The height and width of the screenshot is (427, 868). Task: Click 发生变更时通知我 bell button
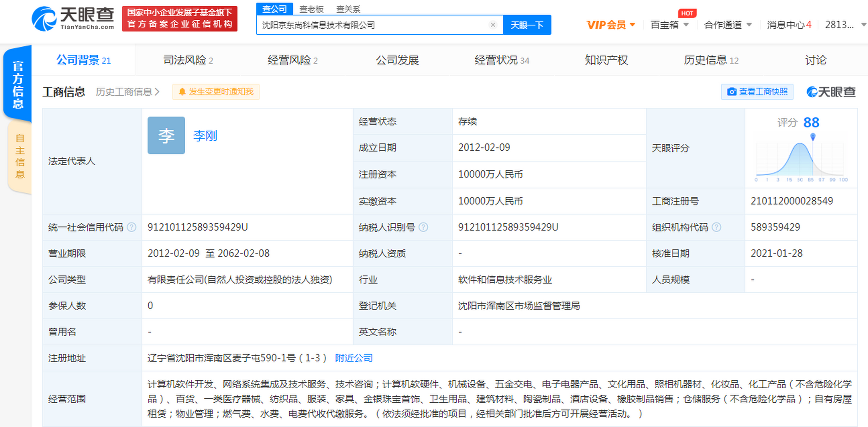tap(216, 92)
